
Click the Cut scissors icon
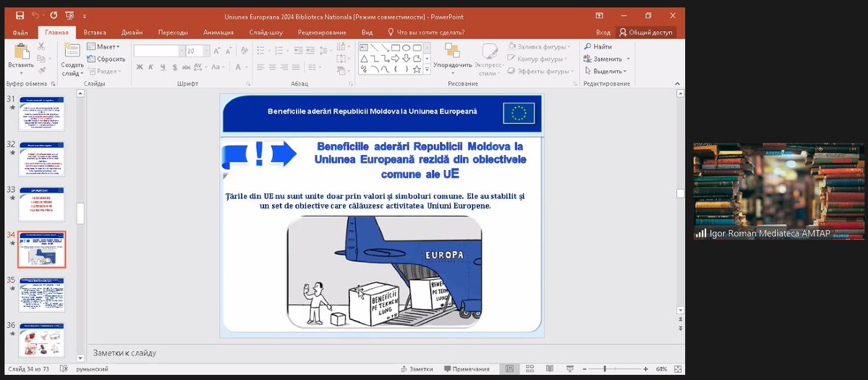[41, 46]
